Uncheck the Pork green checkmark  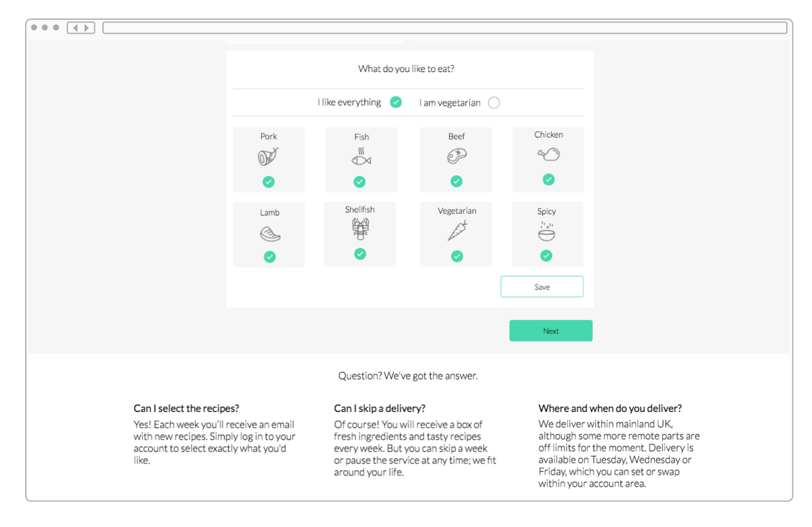point(269,182)
